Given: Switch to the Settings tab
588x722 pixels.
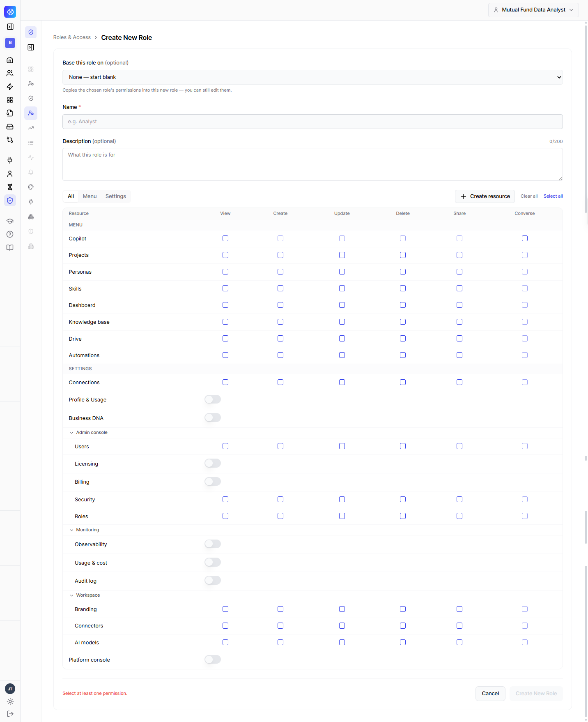Looking at the screenshot, I should coord(116,196).
